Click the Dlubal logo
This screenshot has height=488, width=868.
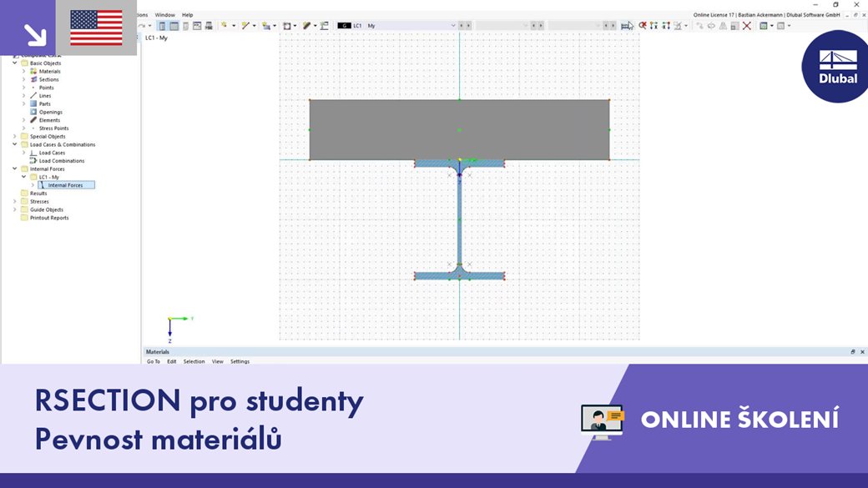[x=837, y=67]
